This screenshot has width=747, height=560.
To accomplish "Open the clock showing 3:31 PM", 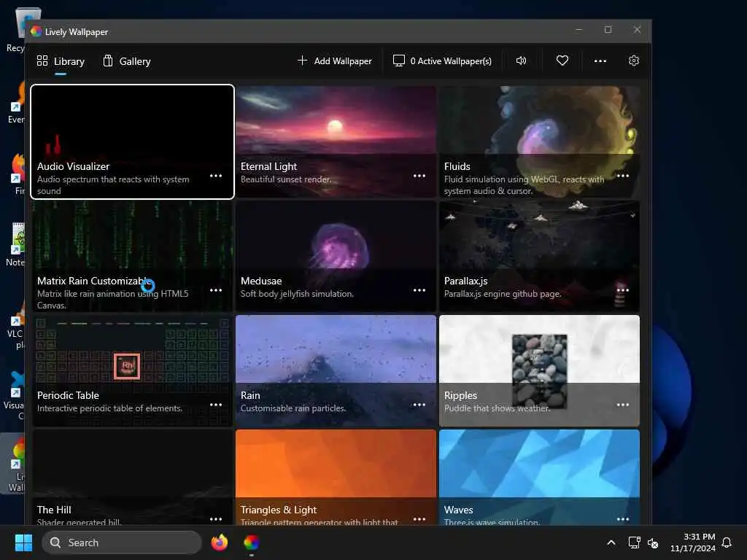I will pyautogui.click(x=693, y=542).
